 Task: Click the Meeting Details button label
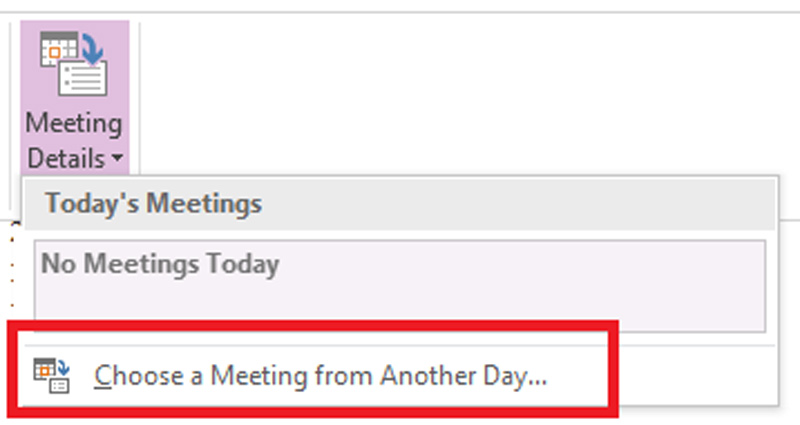(73, 141)
